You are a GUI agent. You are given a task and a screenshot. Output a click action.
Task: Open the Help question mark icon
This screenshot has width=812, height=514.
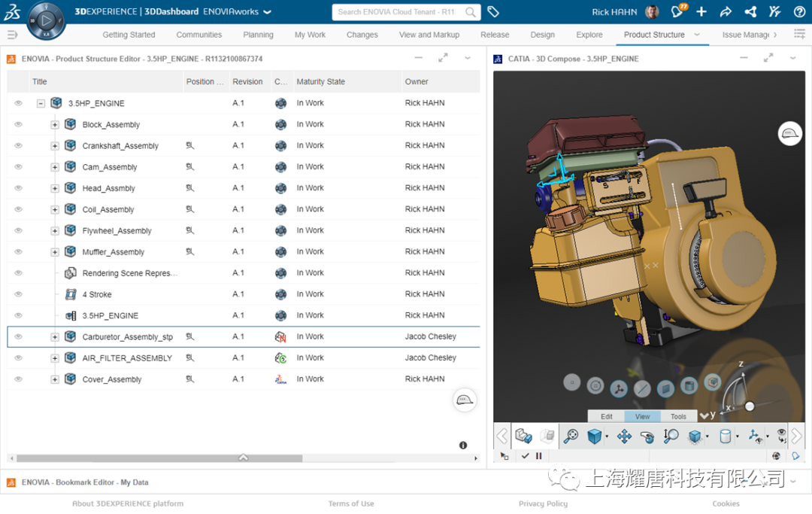[x=799, y=11]
